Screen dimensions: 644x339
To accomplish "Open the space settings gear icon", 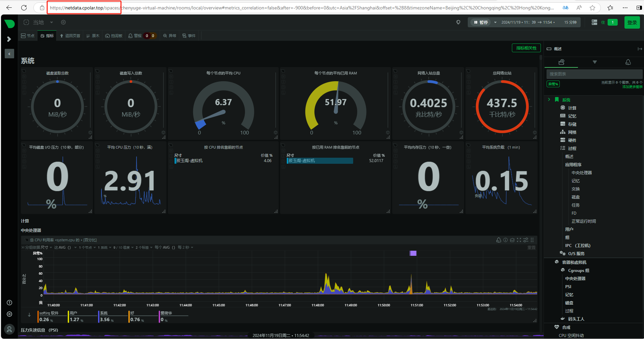I will coord(63,22).
